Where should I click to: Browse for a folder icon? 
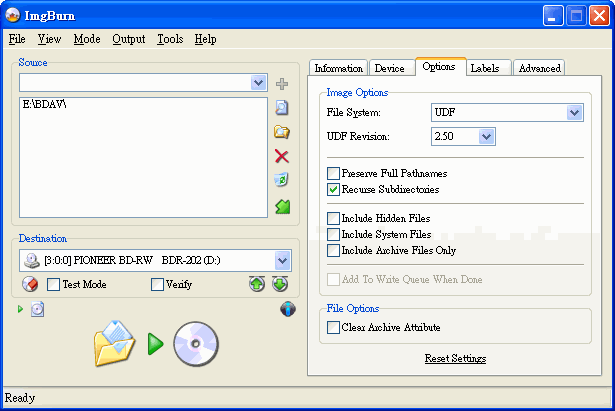(282, 132)
